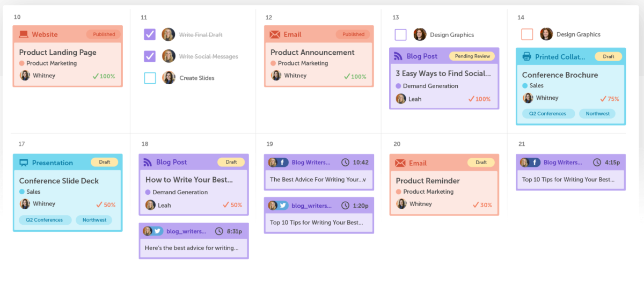Uncheck the Write Social Messages task
The width and height of the screenshot is (644, 286).
pos(150,56)
